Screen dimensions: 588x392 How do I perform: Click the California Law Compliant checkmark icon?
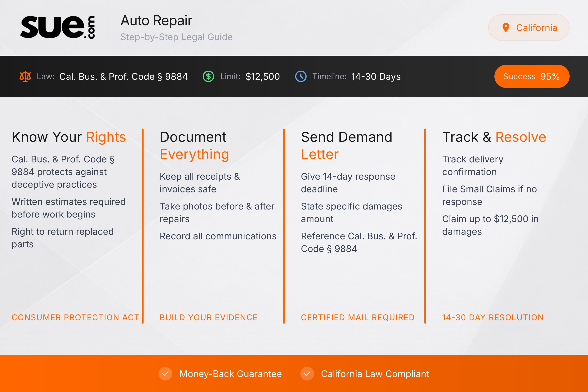click(307, 374)
